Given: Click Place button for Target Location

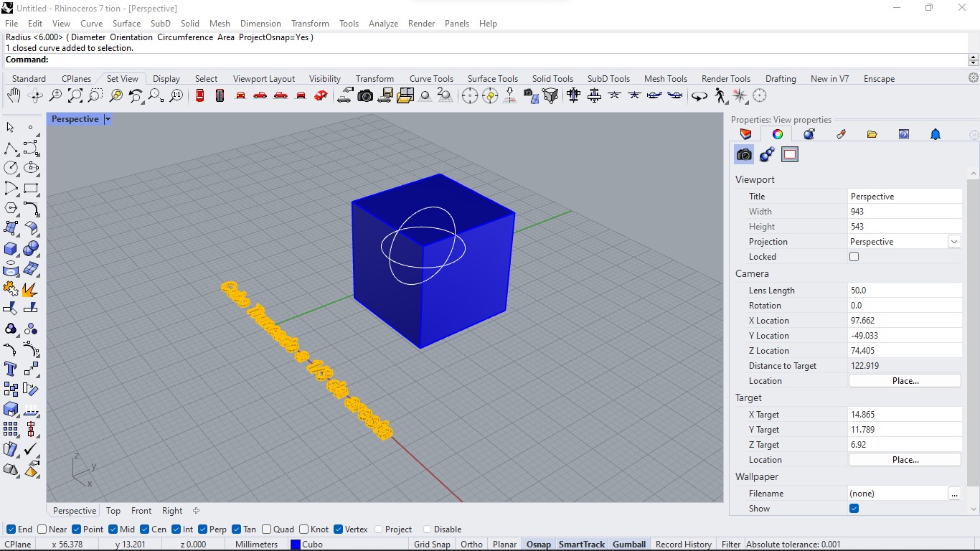Looking at the screenshot, I should 905,460.
